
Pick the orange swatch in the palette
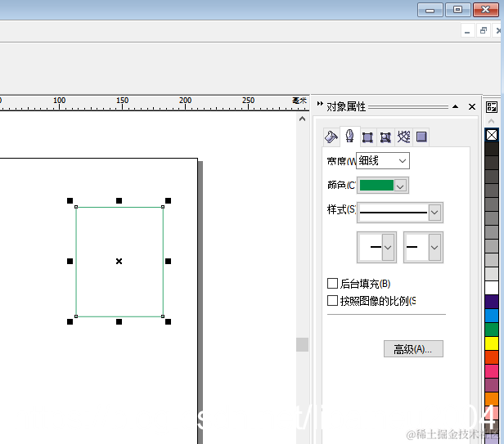pos(492,399)
